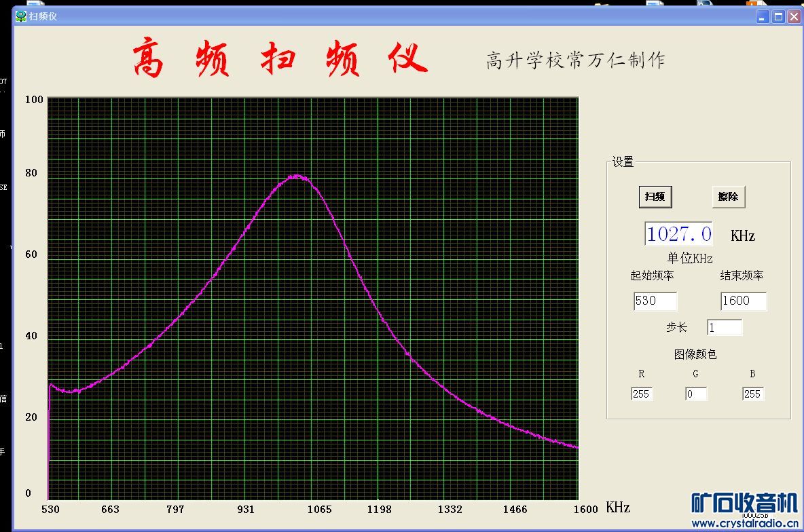Click the y-axis value 60

[x=31, y=254]
